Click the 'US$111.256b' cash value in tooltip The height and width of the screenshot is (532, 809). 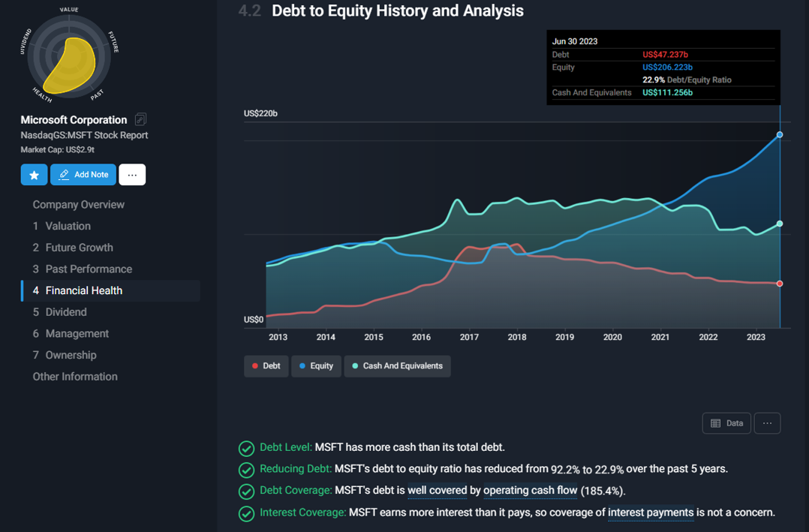point(667,92)
